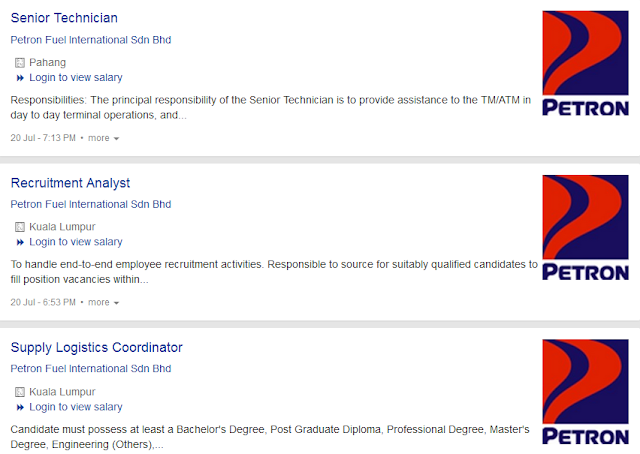Open the Senior Technician job title
This screenshot has height=454, width=640.
pos(64,18)
